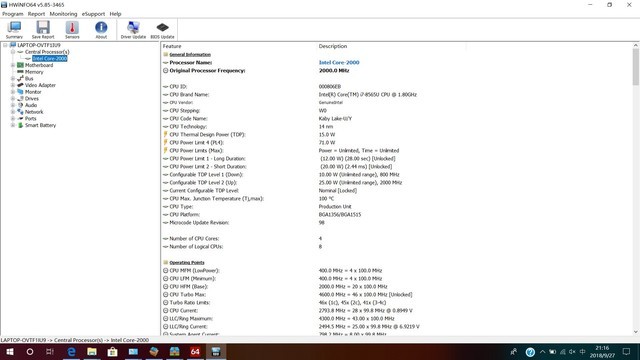Expand the Monitor tree node
The width and height of the screenshot is (640, 360).
click(x=13, y=92)
